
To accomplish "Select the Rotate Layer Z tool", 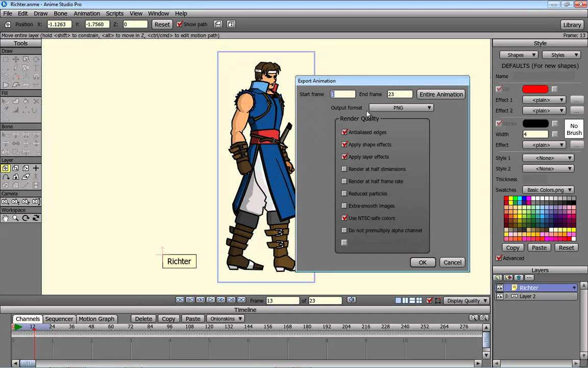I will (x=26, y=168).
